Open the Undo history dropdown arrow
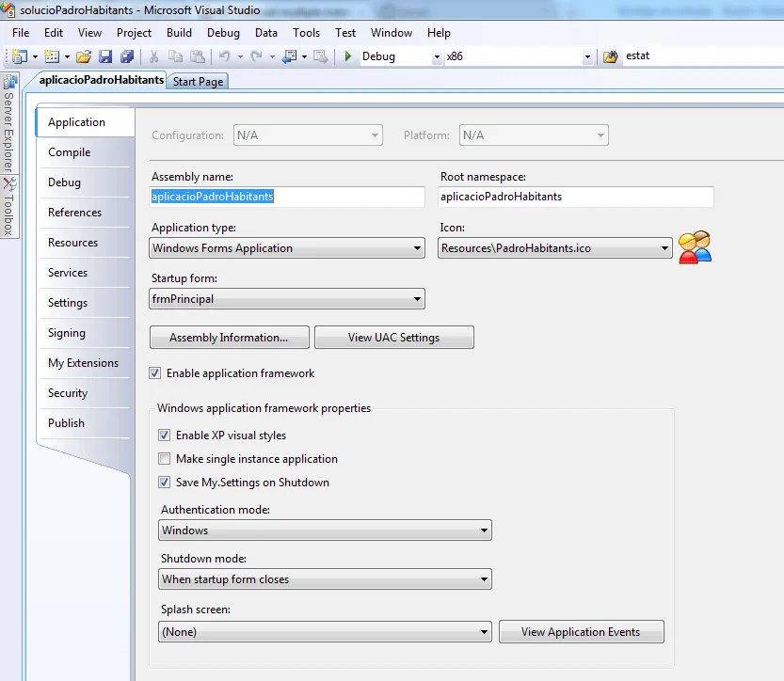The image size is (784, 681). (x=241, y=57)
